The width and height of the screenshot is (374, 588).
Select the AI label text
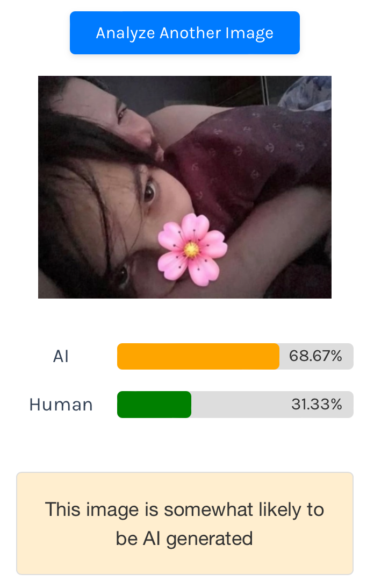[61, 356]
